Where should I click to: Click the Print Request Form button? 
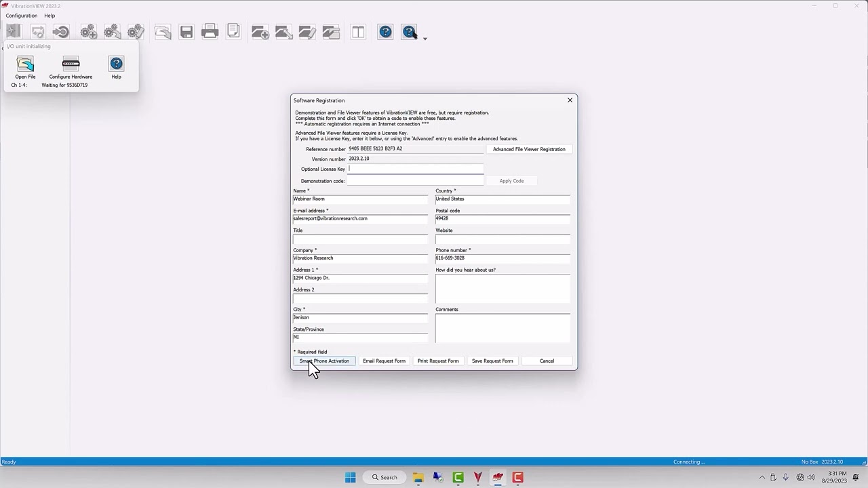pos(438,361)
